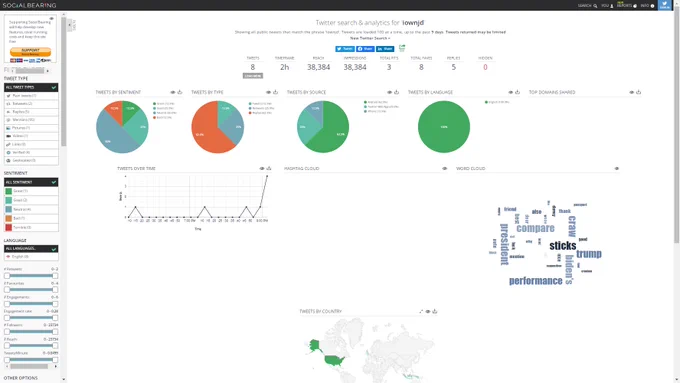The width and height of the screenshot is (680, 383).
Task: Filter by Links
Action: (x=31, y=144)
